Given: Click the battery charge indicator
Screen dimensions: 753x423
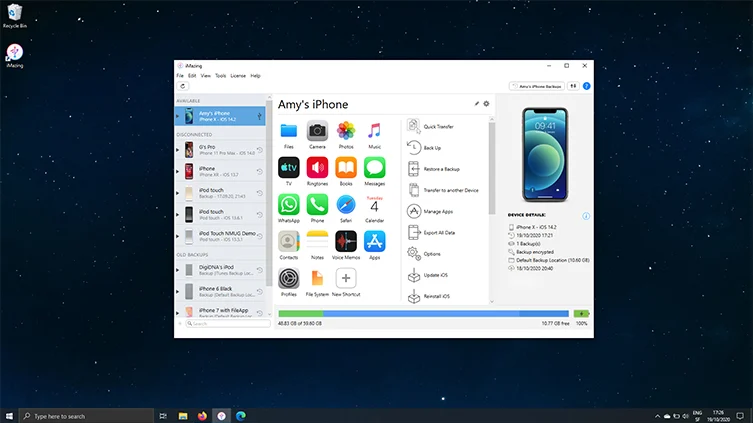Looking at the screenshot, I should coord(581,314).
